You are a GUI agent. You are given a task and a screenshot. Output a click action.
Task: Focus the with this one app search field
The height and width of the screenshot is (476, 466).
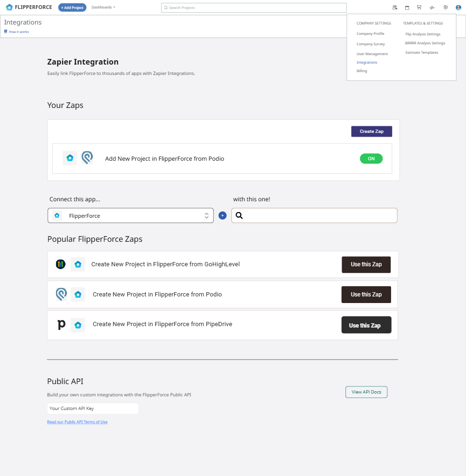(314, 215)
